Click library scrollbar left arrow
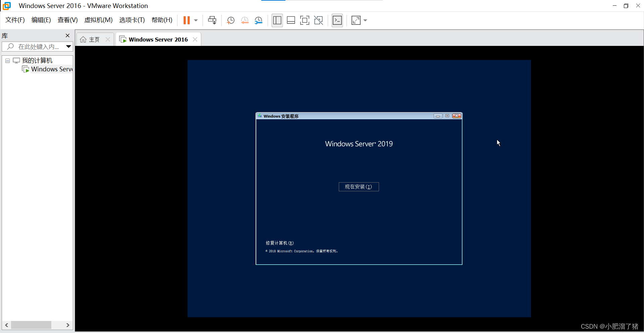 pos(6,325)
